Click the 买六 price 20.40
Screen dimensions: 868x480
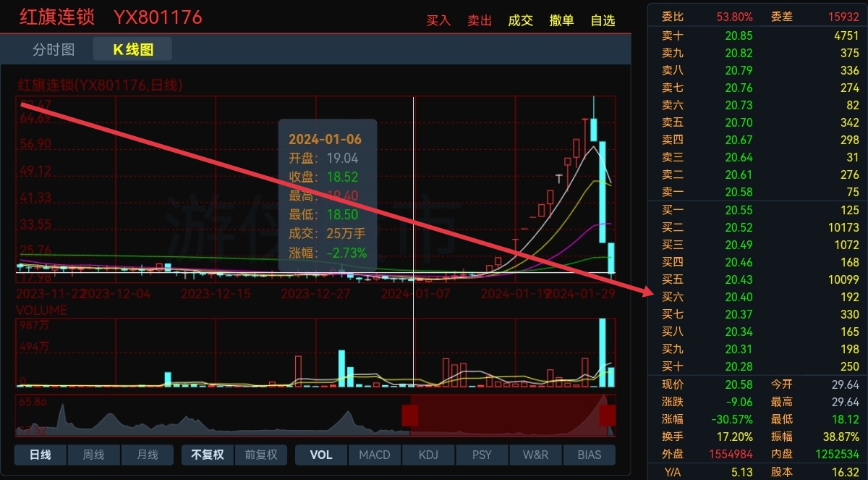[739, 297]
